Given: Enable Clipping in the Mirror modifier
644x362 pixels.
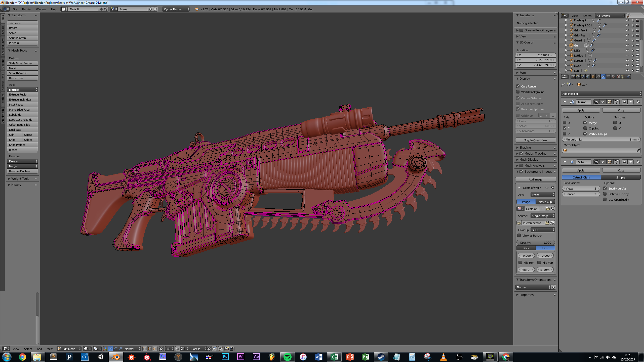Looking at the screenshot, I should (x=585, y=128).
